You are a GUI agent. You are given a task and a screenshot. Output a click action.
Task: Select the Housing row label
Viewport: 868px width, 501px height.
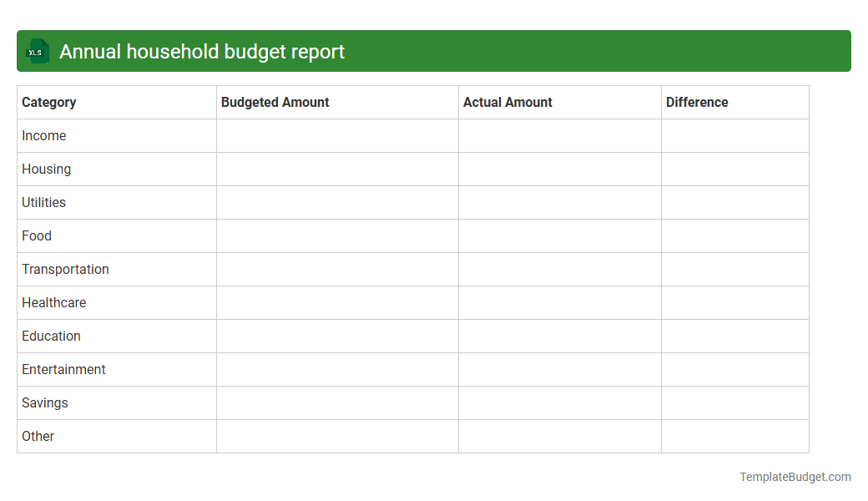46,169
